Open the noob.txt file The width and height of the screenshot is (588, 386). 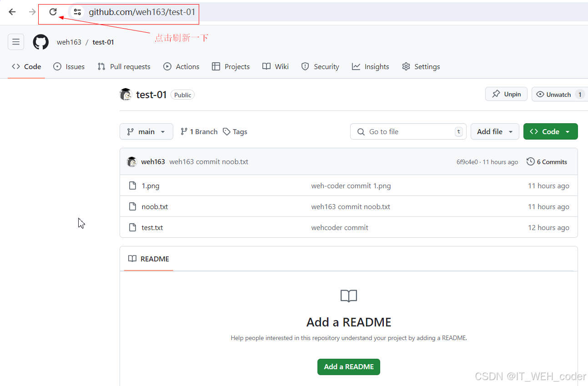(x=155, y=206)
